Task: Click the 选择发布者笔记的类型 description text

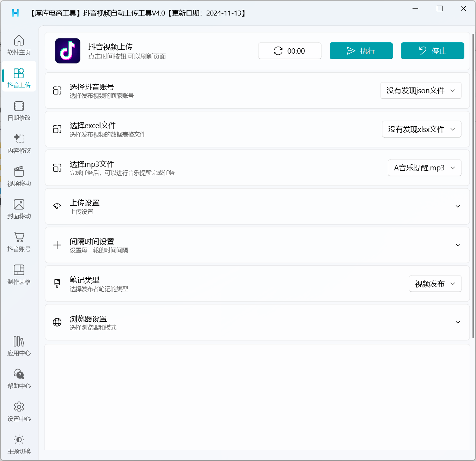Action: [99, 289]
